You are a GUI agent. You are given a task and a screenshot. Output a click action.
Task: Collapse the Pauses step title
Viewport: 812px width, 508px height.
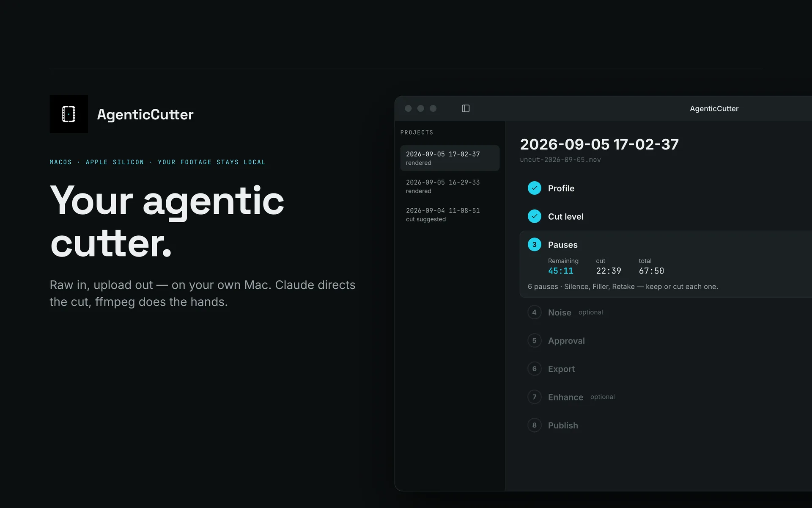562,245
